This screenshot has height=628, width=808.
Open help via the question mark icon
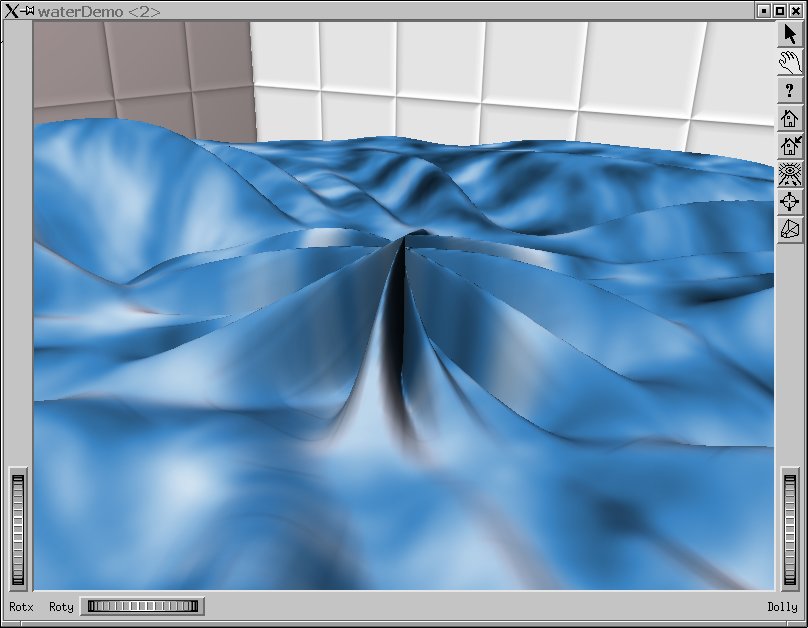click(x=789, y=90)
